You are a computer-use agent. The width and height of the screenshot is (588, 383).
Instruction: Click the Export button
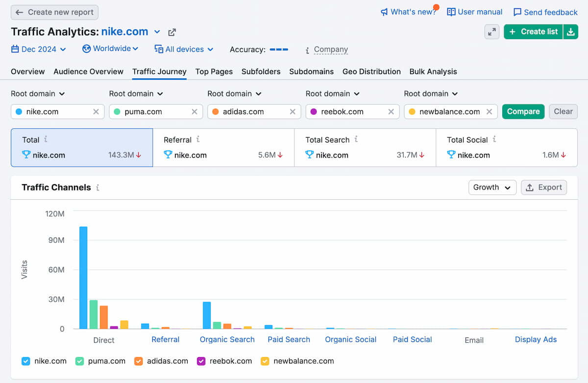click(x=544, y=188)
